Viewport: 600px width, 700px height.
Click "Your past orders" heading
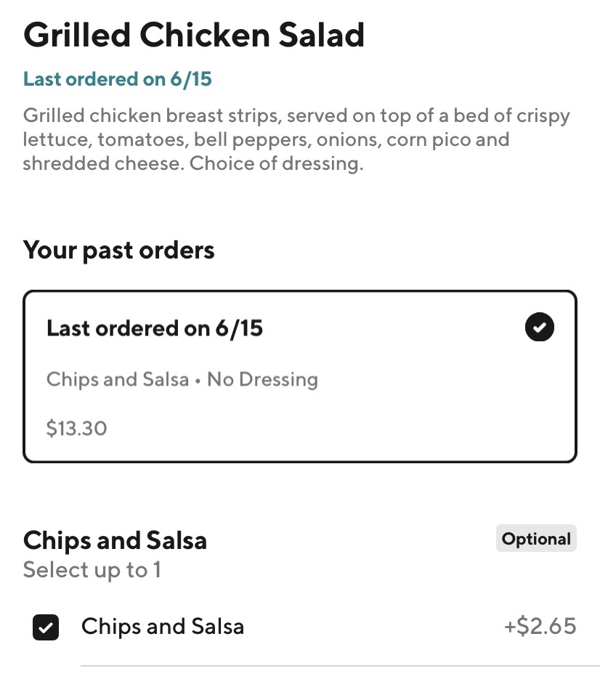pyautogui.click(x=118, y=250)
